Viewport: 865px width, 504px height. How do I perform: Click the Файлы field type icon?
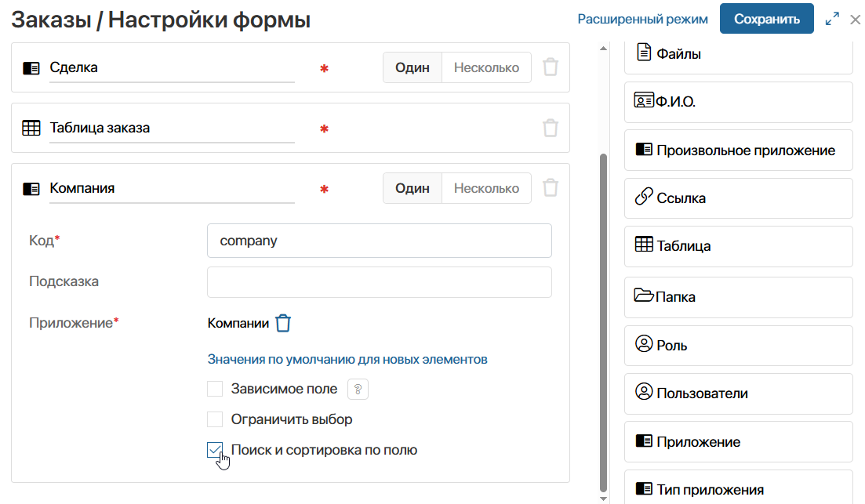tap(644, 52)
